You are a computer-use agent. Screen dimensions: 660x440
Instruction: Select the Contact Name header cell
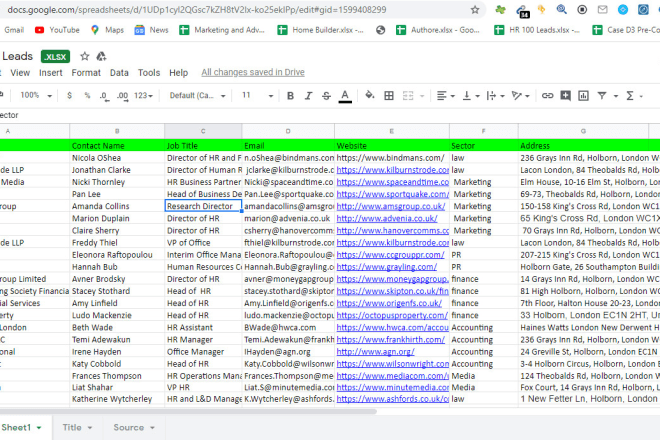(x=117, y=146)
